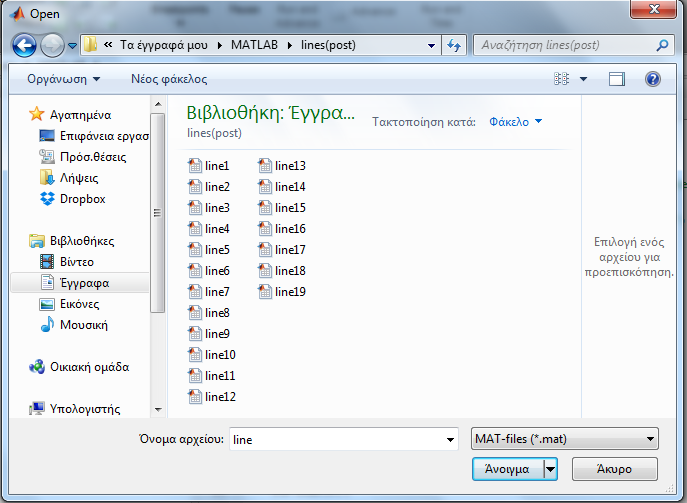
Task: Select the line12 MAT file
Action: [212, 397]
